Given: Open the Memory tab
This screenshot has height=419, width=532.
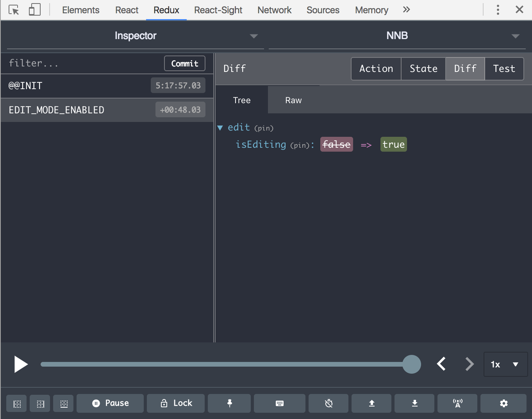Looking at the screenshot, I should 371,10.
